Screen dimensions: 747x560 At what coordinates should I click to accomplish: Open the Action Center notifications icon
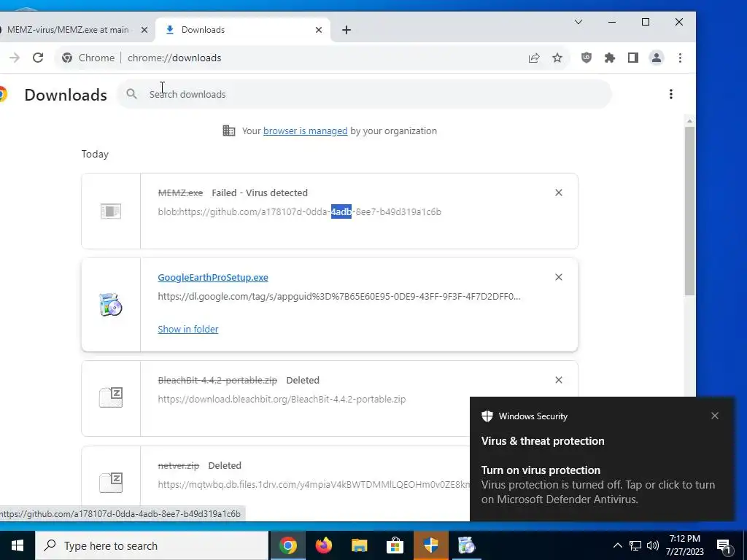tap(724, 545)
